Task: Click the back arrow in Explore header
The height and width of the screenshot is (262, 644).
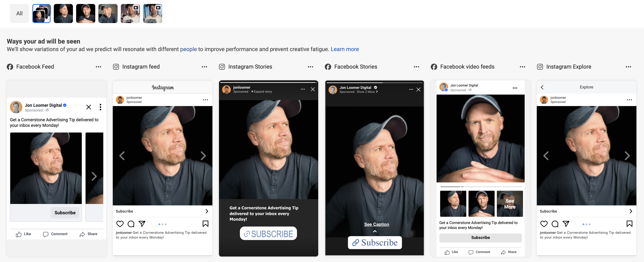Action: pyautogui.click(x=542, y=87)
